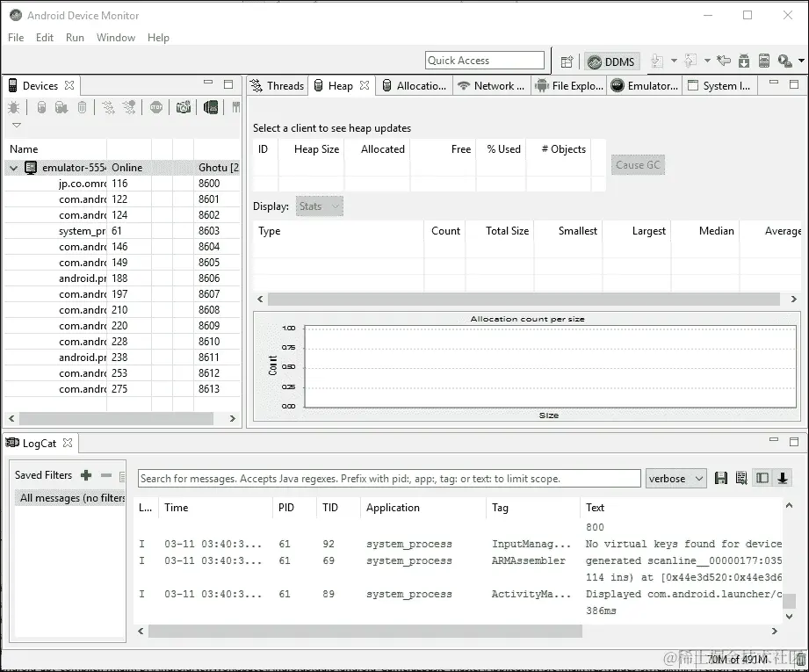809x672 pixels.
Task: Click the Cause GC trash icon in Devices
Action: click(82, 107)
